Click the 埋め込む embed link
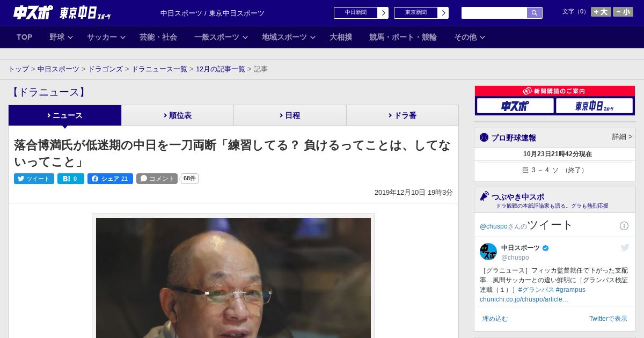Screen dimensions: 644x338 pos(495,319)
